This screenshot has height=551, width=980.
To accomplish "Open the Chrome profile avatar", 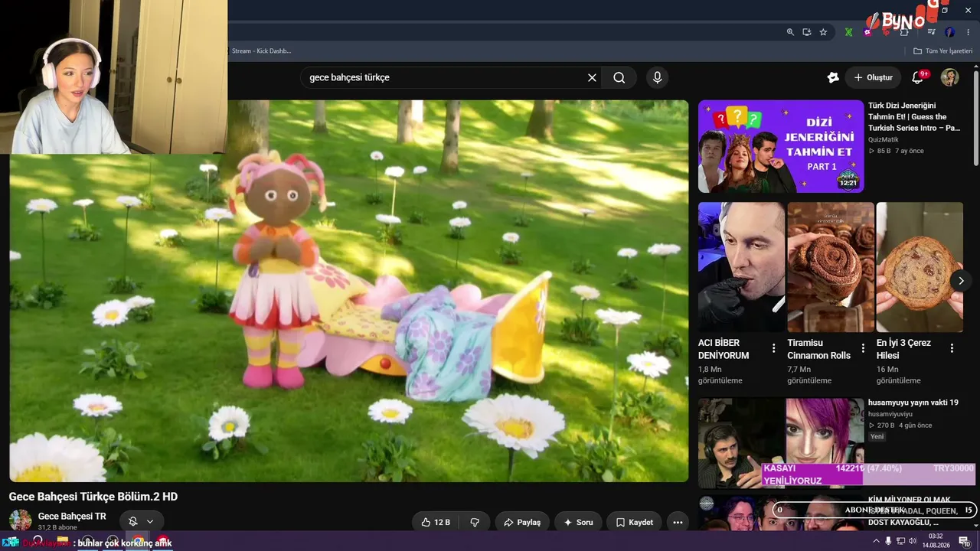I will coord(950,32).
